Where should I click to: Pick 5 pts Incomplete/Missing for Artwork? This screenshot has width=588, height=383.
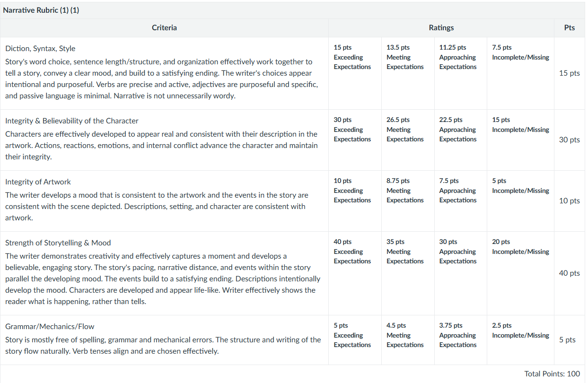tap(520, 186)
